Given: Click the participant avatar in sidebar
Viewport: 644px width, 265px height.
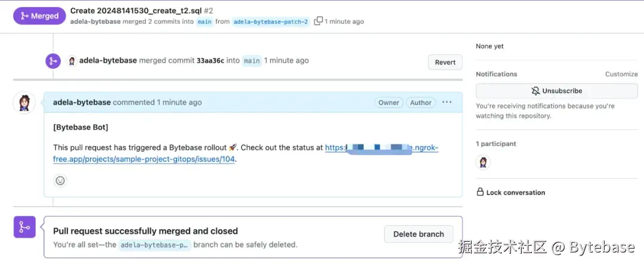Looking at the screenshot, I should click(483, 162).
